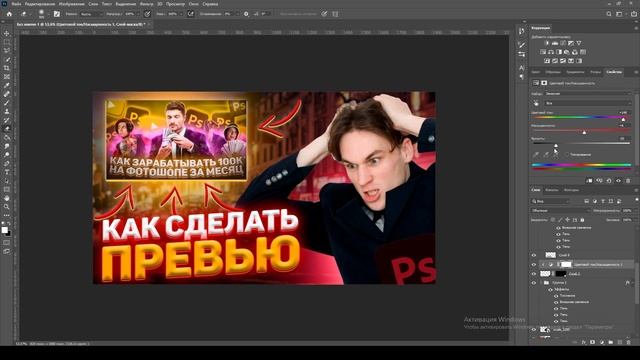Select the Rectangular Marquee tool
Viewport: 640px width, 360px height.
[x=7, y=42]
